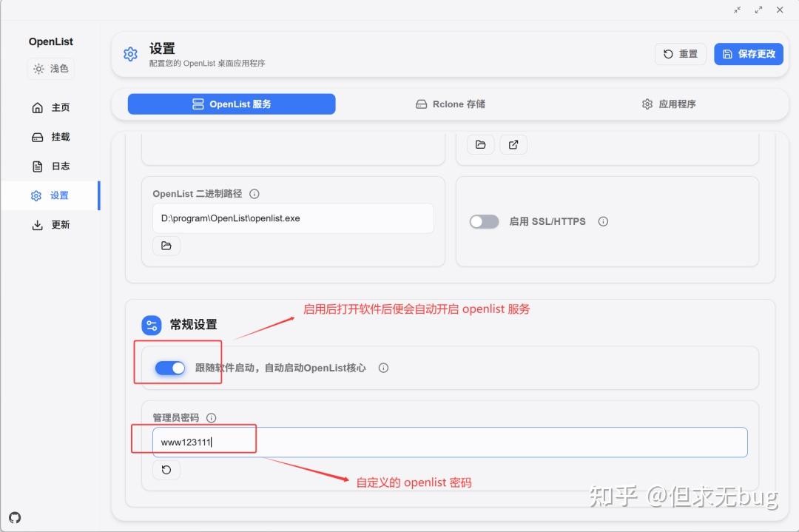Switch to 应用程序 tab

click(x=669, y=104)
